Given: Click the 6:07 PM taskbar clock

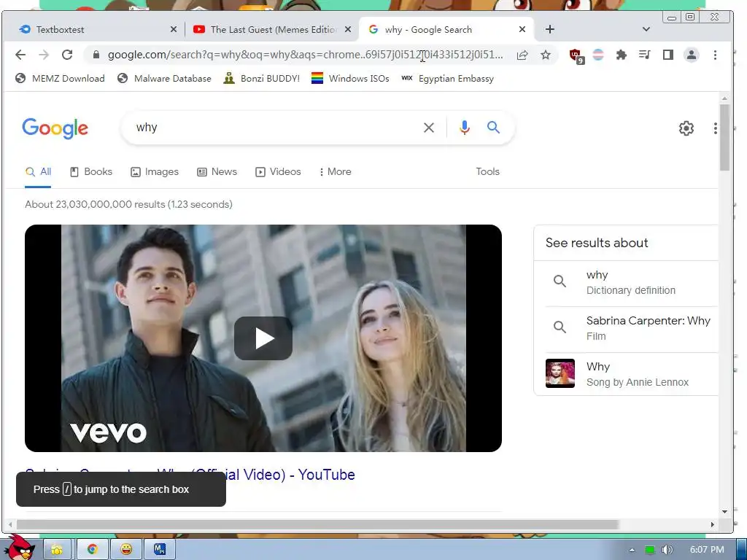Looking at the screenshot, I should coord(707,550).
